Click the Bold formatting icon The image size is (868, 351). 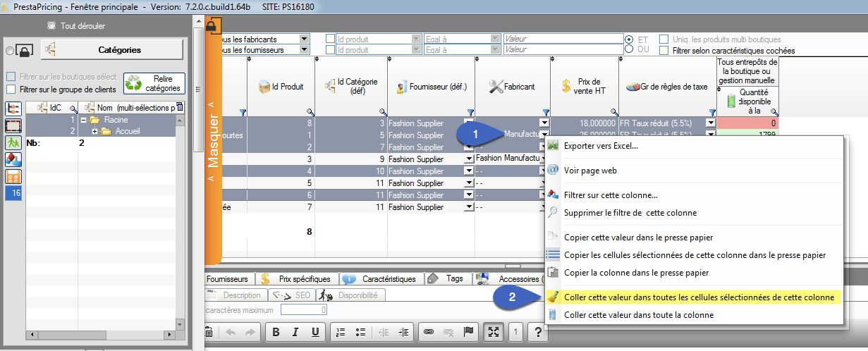276,332
